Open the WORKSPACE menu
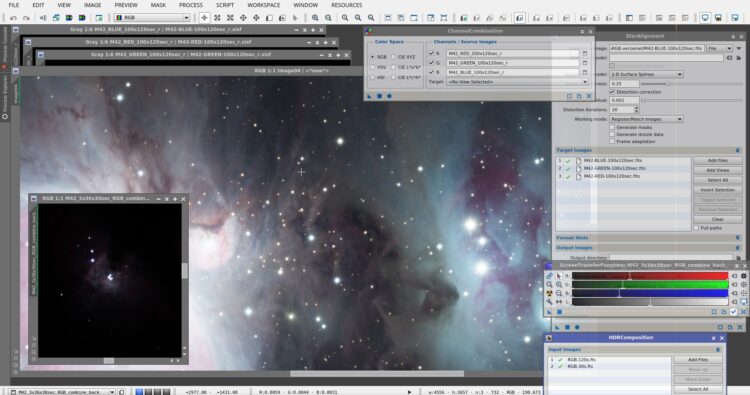 pyautogui.click(x=264, y=5)
